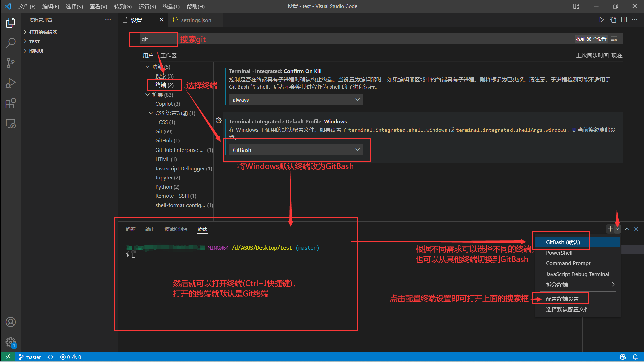Select Copilot (3) in settings tree
The height and width of the screenshot is (362, 644).
point(168,104)
